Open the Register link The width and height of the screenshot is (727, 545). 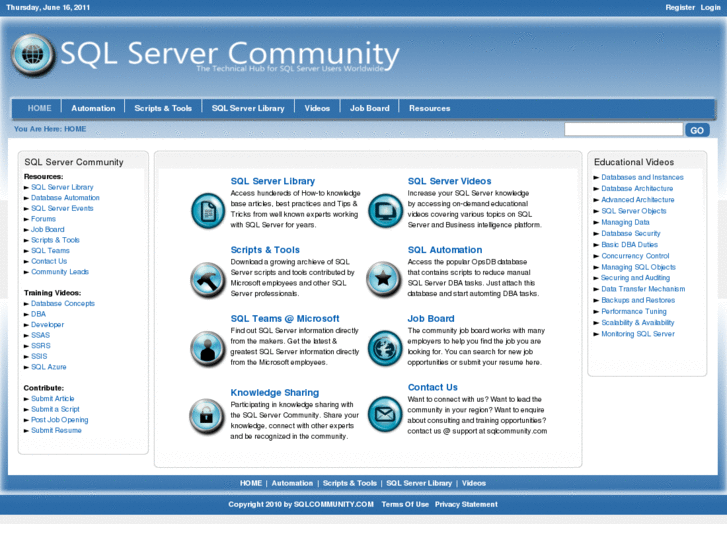[x=680, y=7]
